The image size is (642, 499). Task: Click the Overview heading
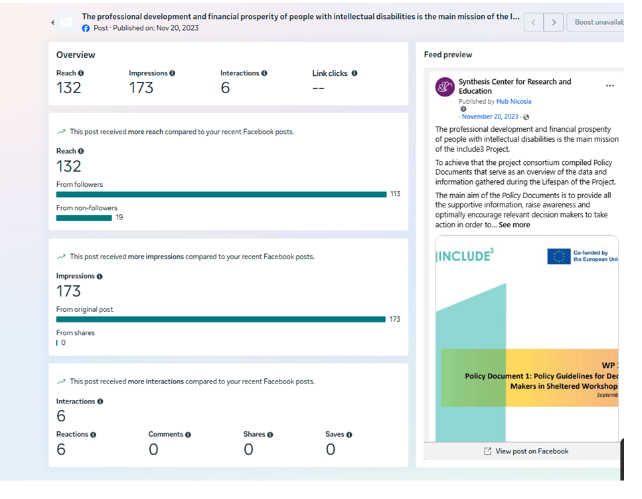(x=76, y=55)
